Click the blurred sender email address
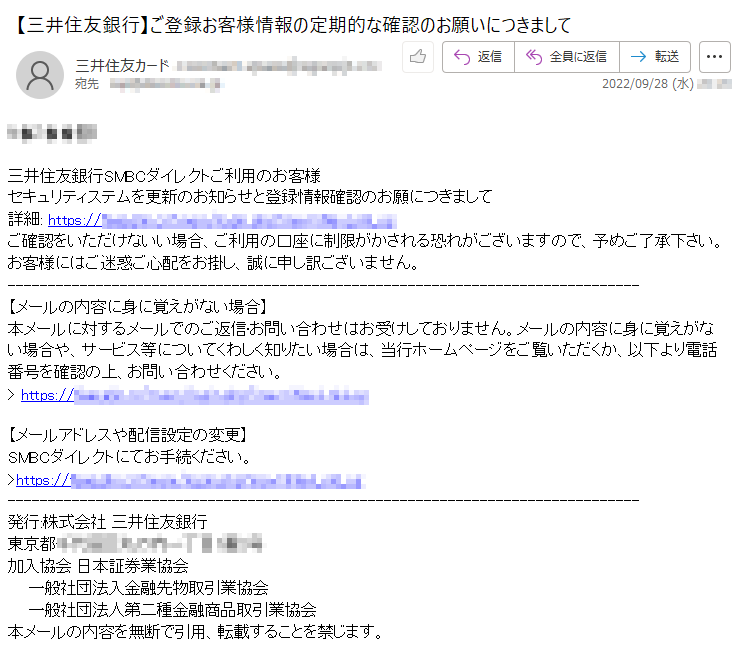Image resolution: width=744 pixels, height=664 pixels. [x=279, y=66]
